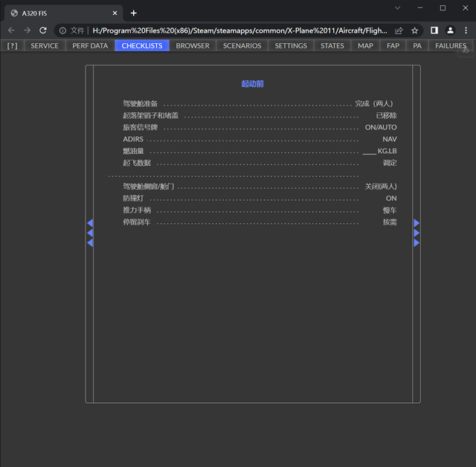Click the top right next-checklist arrow
Image resolution: width=476 pixels, height=467 pixels.
click(416, 223)
